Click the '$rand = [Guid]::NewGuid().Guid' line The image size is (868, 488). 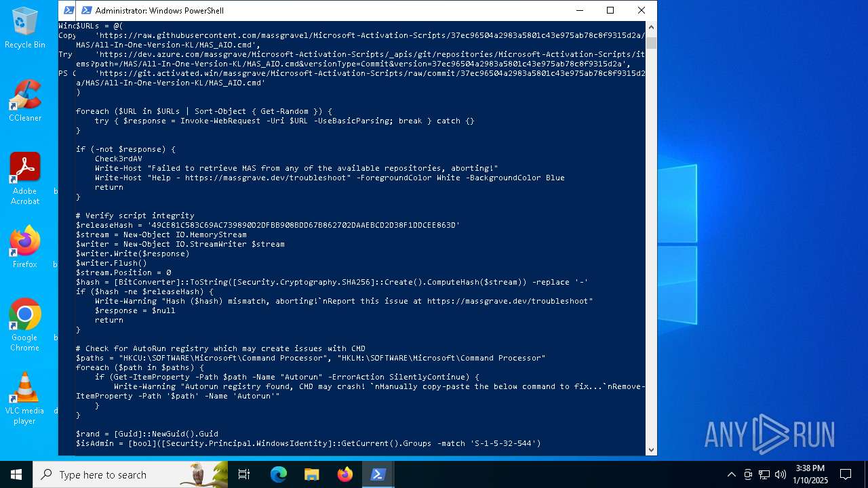pyautogui.click(x=147, y=434)
